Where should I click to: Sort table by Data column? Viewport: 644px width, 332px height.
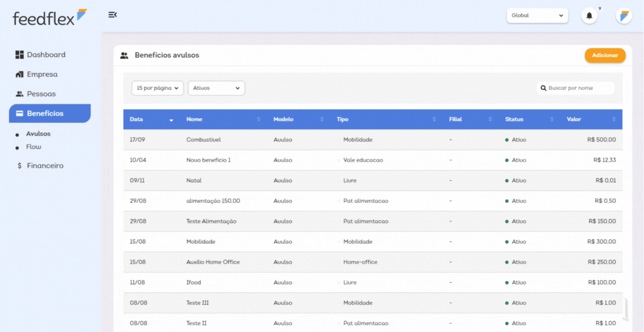(x=151, y=119)
